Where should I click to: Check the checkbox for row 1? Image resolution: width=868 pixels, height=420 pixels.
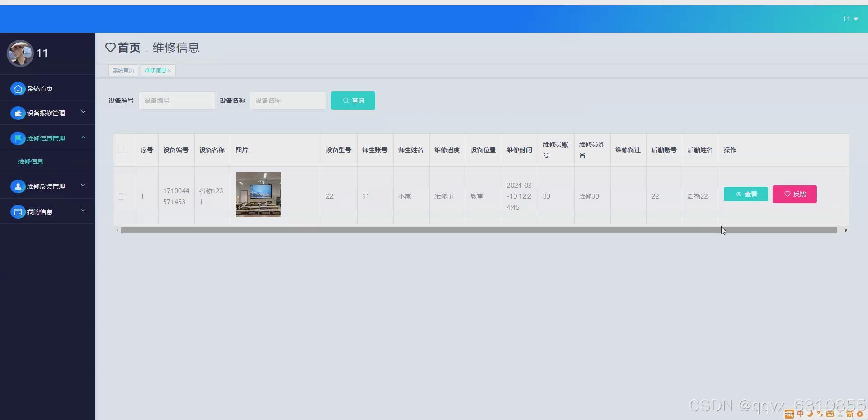pyautogui.click(x=121, y=196)
